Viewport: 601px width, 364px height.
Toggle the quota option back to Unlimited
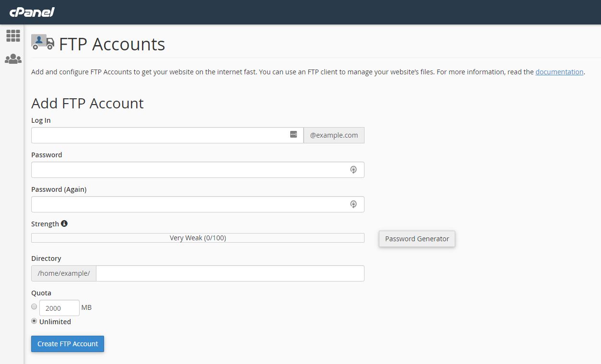(34, 321)
